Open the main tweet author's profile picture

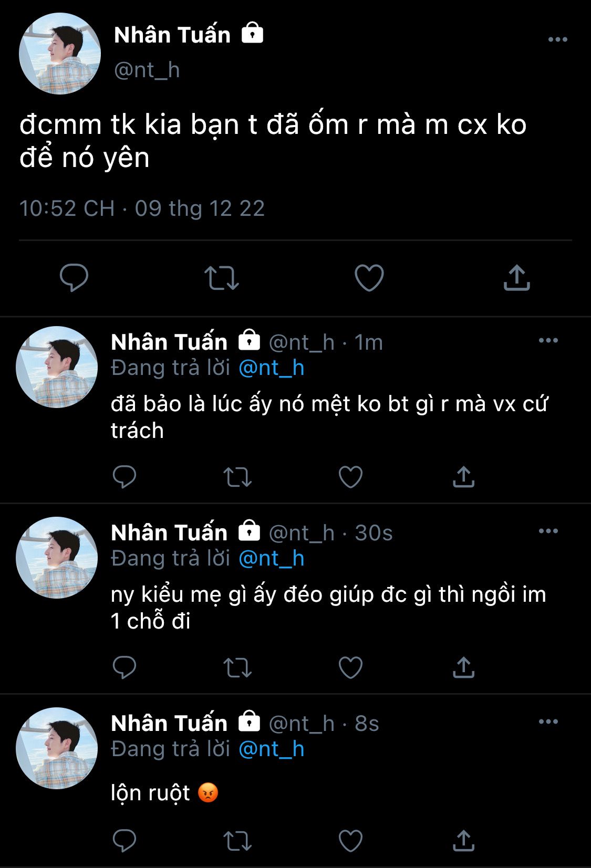point(60,54)
